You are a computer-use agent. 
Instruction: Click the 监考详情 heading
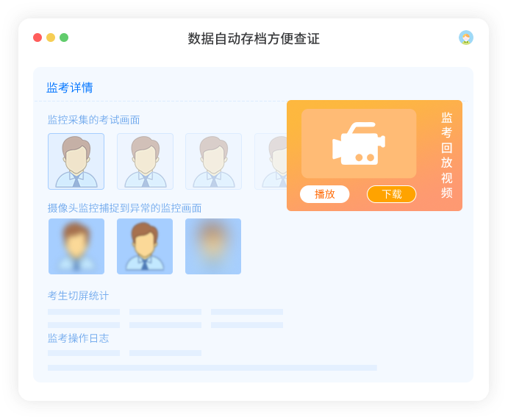pos(70,88)
